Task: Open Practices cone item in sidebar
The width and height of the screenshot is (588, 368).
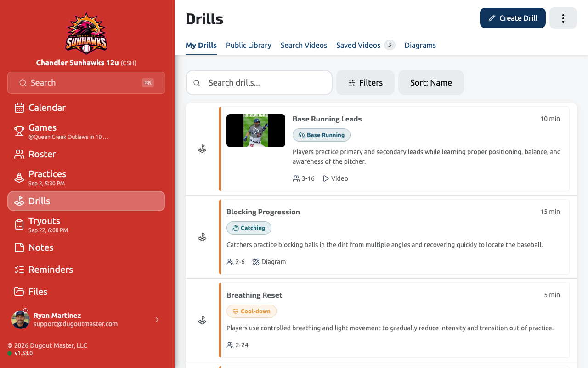Action: pos(86,178)
